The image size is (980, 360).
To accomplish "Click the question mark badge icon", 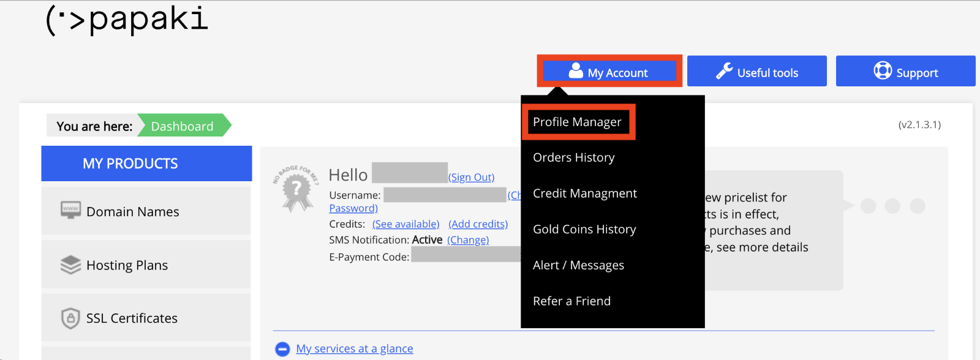I will 296,189.
